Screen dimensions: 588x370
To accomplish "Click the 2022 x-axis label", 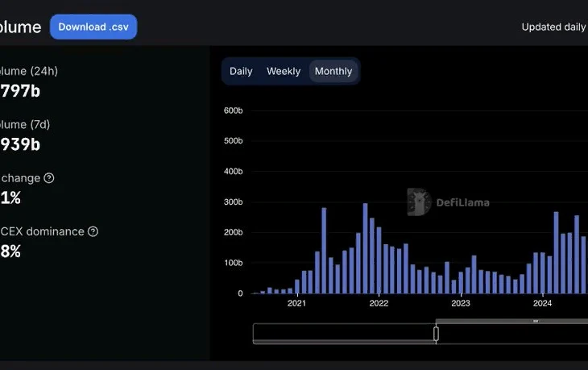I will [379, 303].
